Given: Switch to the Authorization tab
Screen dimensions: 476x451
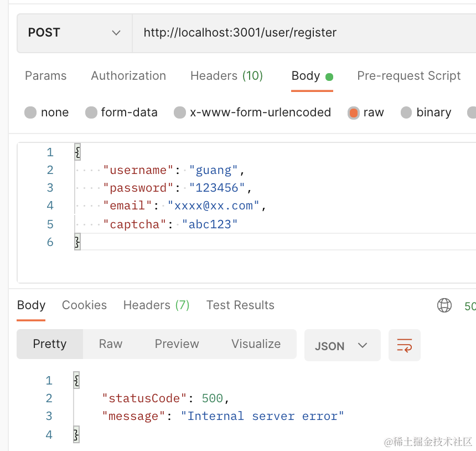Looking at the screenshot, I should click(x=128, y=76).
